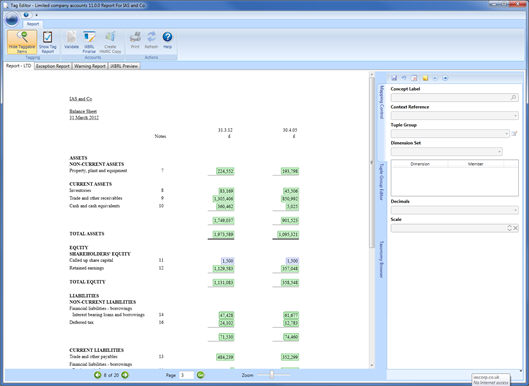
Task: Select tagged value 3,973,589 Total Assets
Action: click(223, 234)
